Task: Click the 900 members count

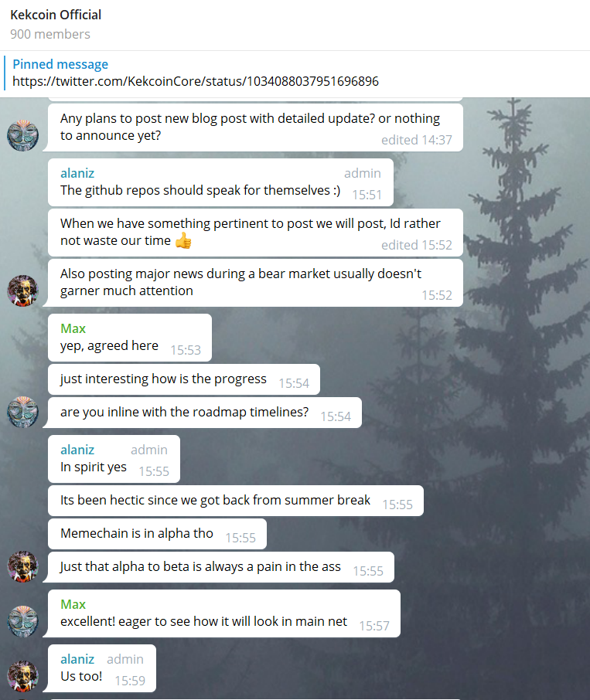Action: point(50,34)
